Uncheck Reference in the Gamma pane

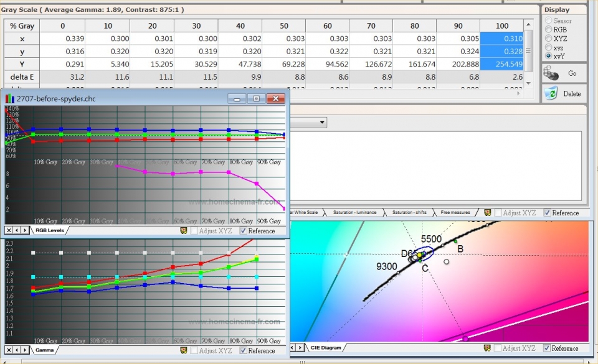[x=244, y=350]
